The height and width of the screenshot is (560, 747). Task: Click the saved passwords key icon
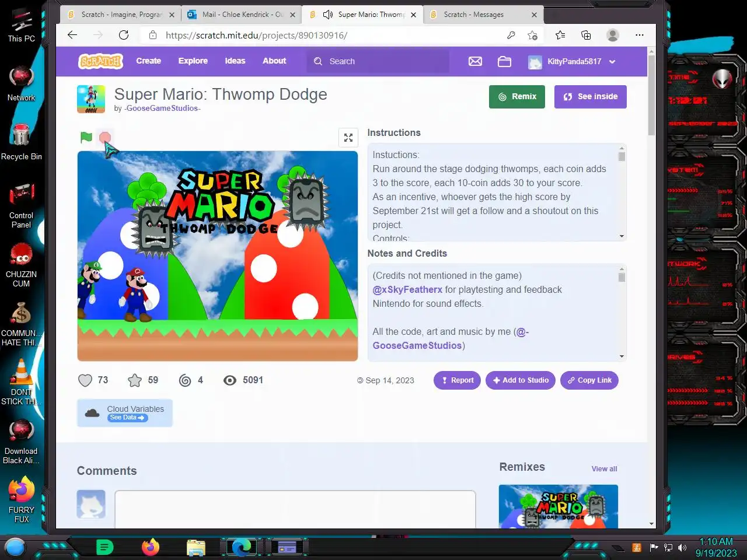pyautogui.click(x=511, y=35)
